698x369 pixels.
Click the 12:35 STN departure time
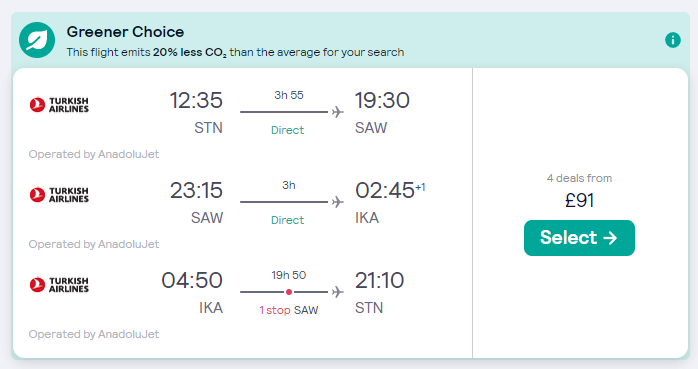(196, 101)
